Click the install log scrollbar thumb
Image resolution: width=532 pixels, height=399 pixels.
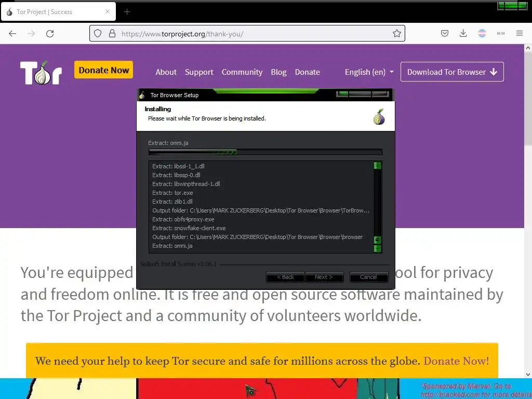pyautogui.click(x=377, y=240)
